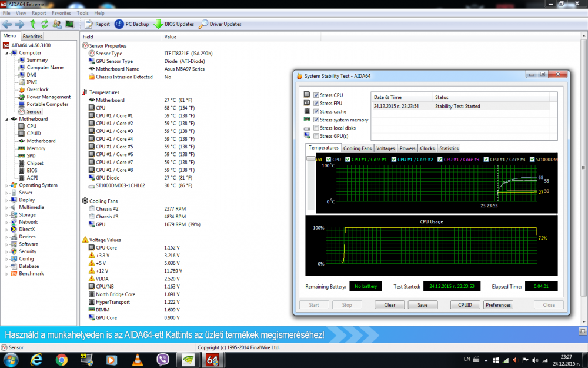
Task: Click the volume icon in system tray
Action: (x=535, y=360)
